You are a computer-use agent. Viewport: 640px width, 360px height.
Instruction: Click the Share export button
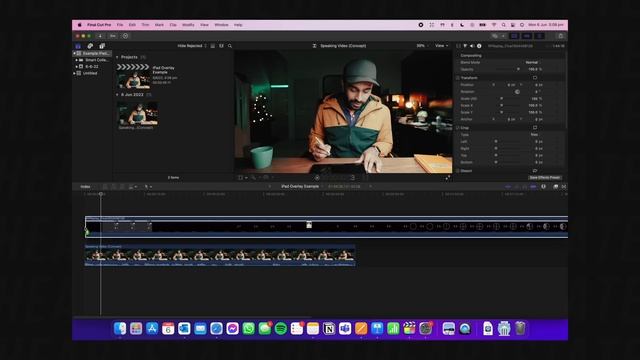click(x=561, y=36)
